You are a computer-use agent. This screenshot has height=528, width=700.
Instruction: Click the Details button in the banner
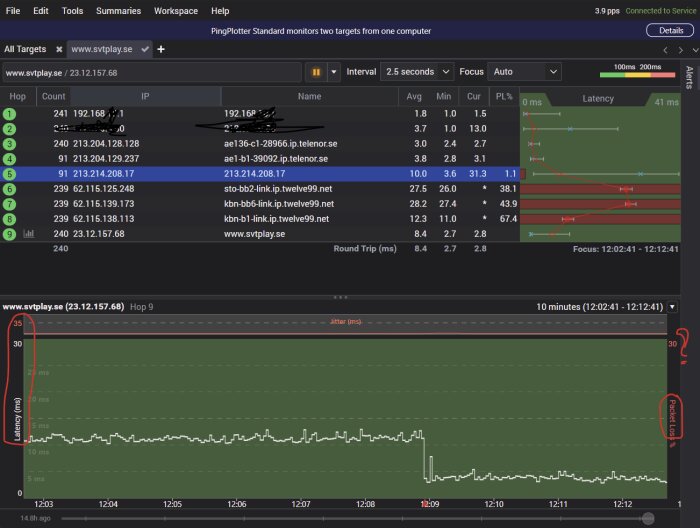(670, 30)
